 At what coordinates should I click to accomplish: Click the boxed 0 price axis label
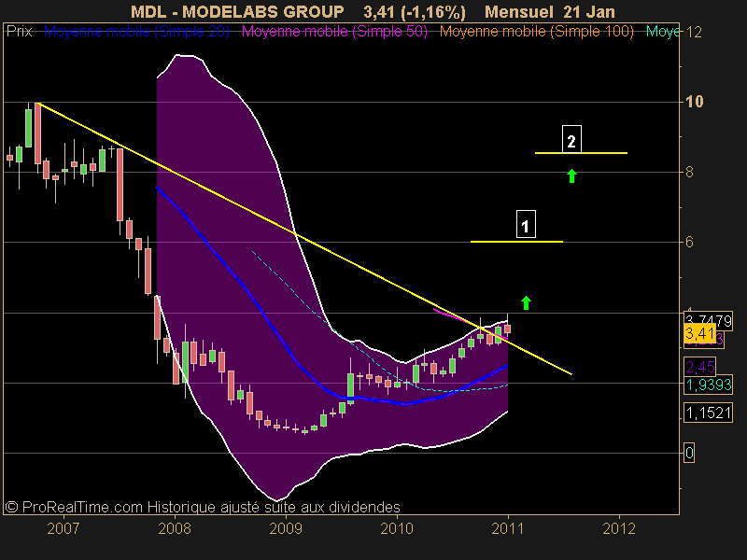(x=689, y=453)
